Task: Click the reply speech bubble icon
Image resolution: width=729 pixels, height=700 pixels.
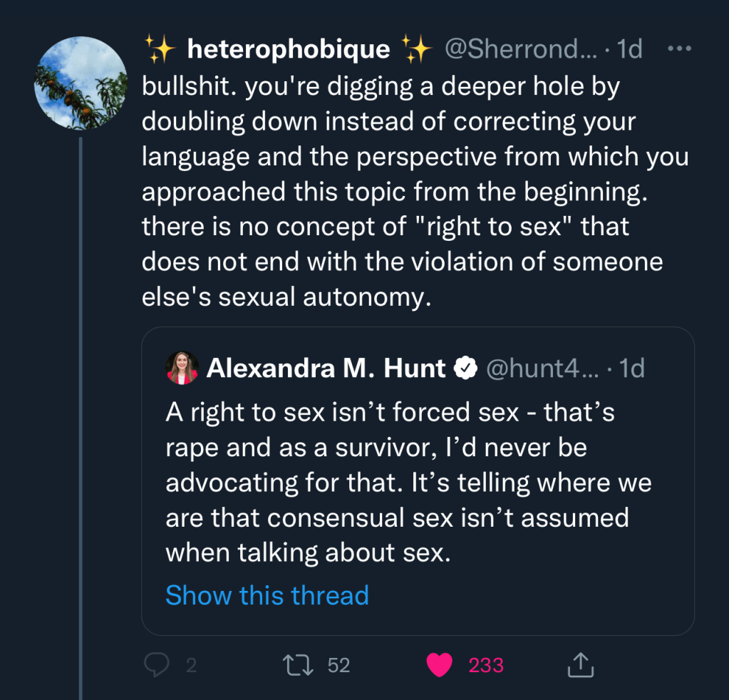Action: pos(155,665)
